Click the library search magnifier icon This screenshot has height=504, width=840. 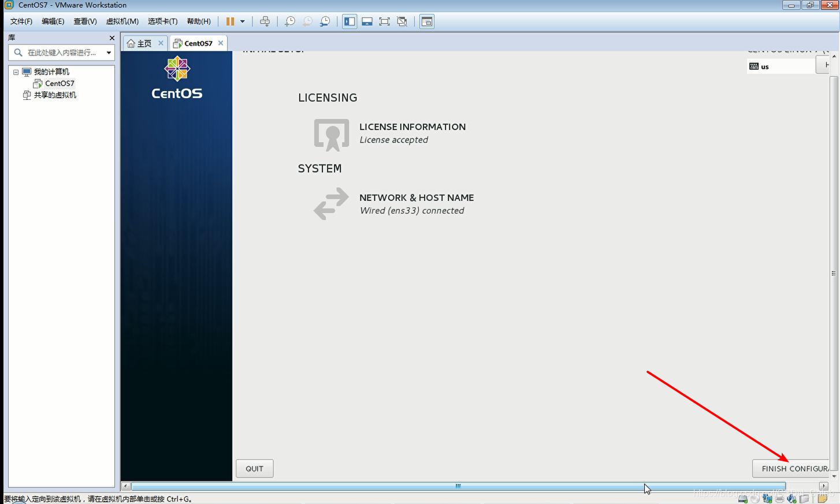(x=18, y=53)
